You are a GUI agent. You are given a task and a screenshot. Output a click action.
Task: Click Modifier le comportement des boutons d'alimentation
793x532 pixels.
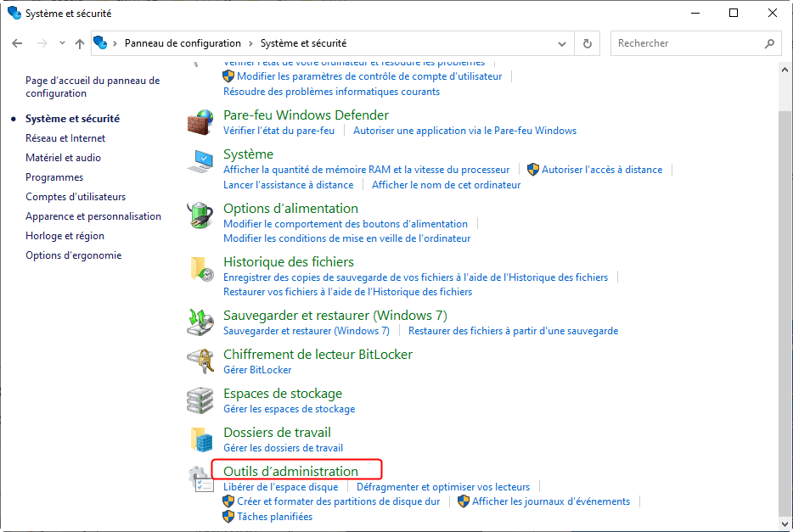pyautogui.click(x=346, y=224)
